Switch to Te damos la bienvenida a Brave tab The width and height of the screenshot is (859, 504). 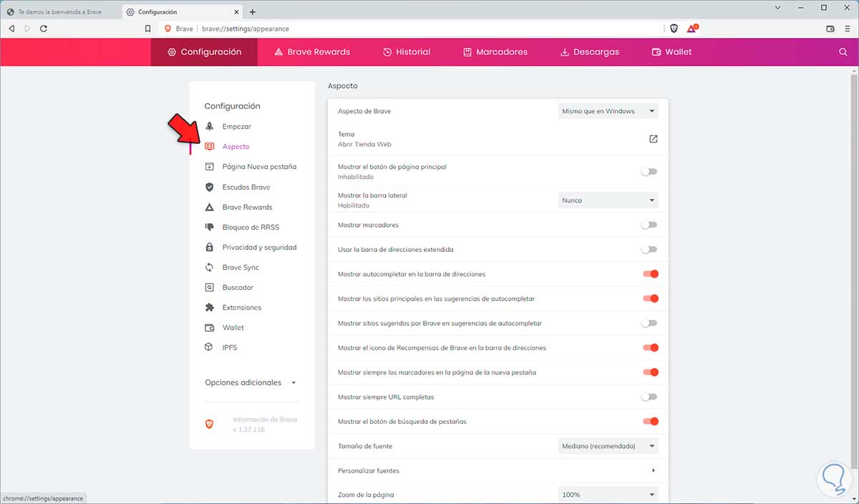click(x=59, y=12)
